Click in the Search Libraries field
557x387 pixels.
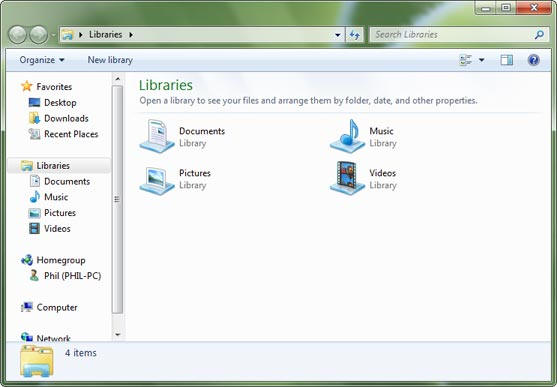tap(451, 34)
